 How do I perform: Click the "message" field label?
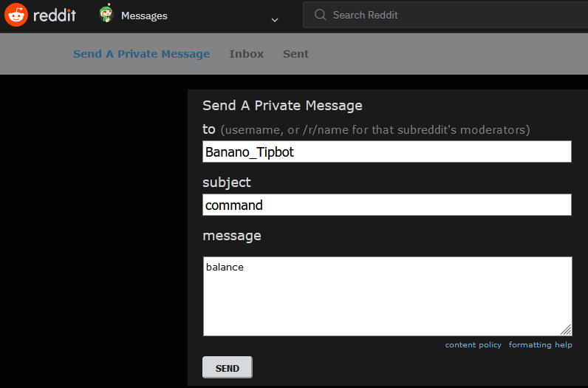coord(231,236)
